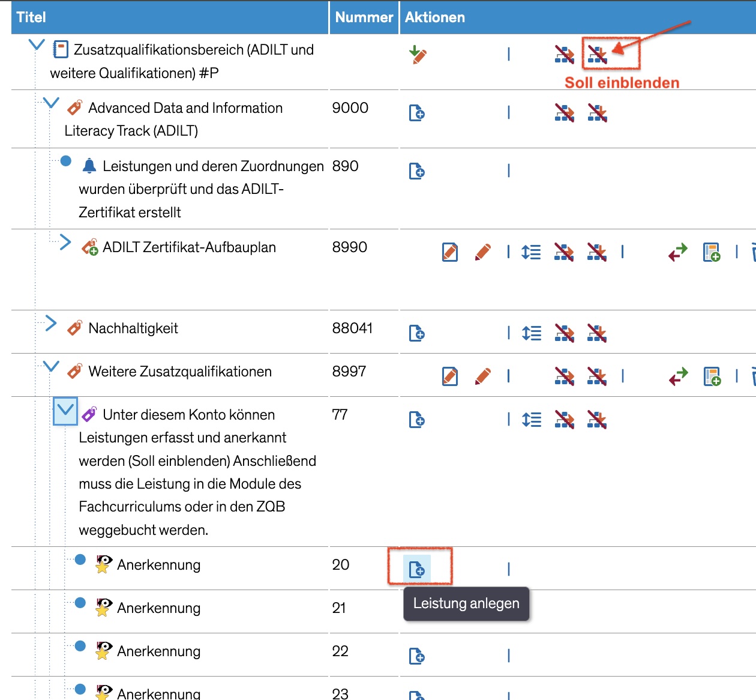756x700 pixels.
Task: Click the green arrow pencil icon in first row
Action: [x=418, y=55]
